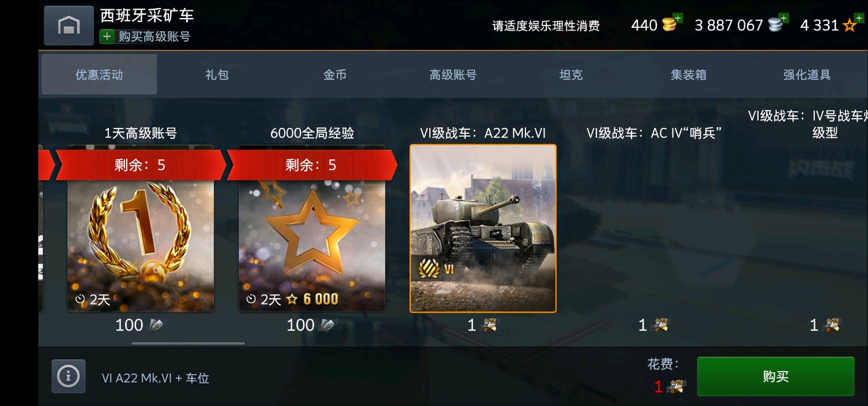868x406 pixels.
Task: Switch to the 礼包 tab
Action: pos(217,75)
